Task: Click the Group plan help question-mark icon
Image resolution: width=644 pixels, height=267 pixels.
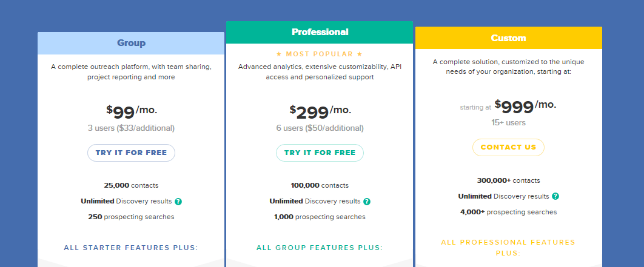Action: click(x=178, y=202)
